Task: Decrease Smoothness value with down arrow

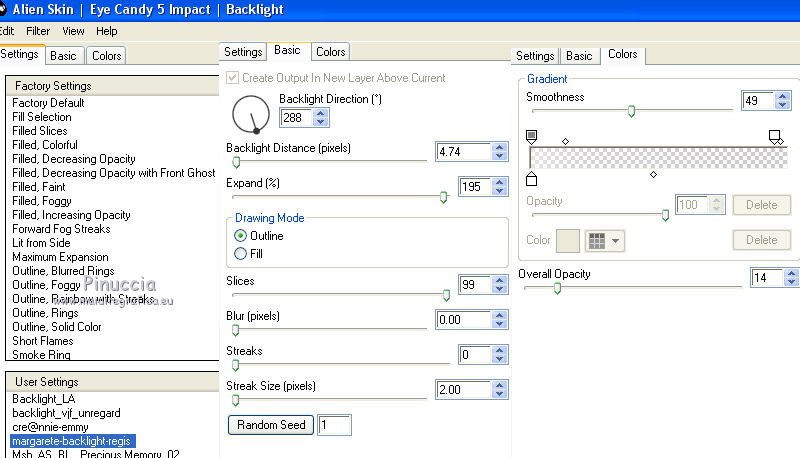Action: (x=782, y=105)
